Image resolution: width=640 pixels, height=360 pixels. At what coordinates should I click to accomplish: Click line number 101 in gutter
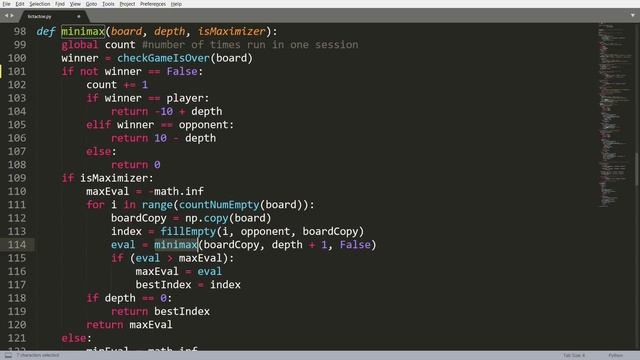pos(17,71)
